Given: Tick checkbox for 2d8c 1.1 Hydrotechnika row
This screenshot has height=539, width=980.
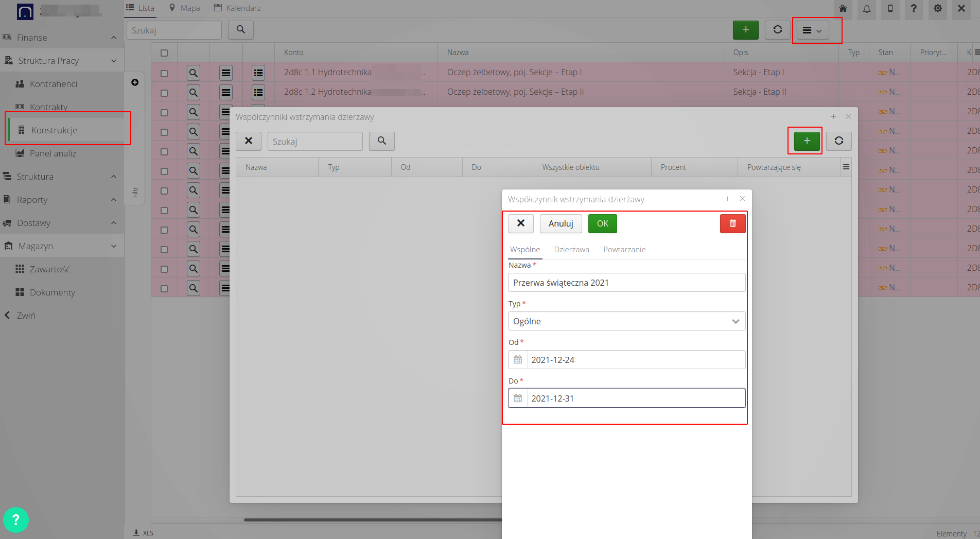Looking at the screenshot, I should (164, 74).
